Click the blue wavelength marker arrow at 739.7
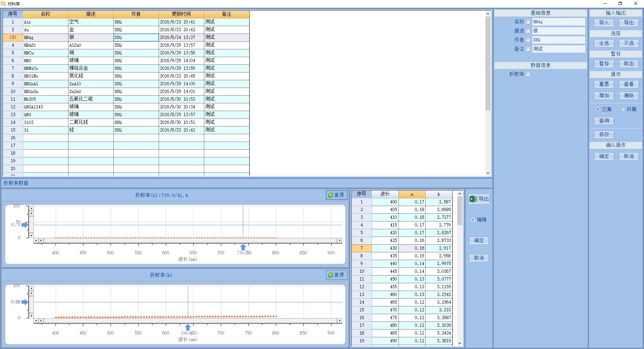 click(243, 247)
